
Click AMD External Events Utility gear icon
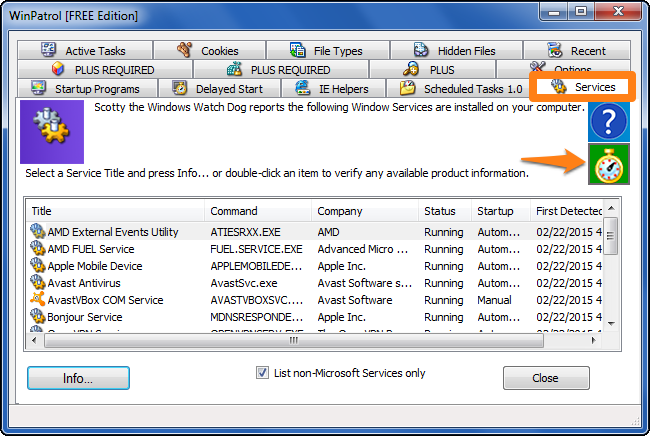(x=38, y=231)
